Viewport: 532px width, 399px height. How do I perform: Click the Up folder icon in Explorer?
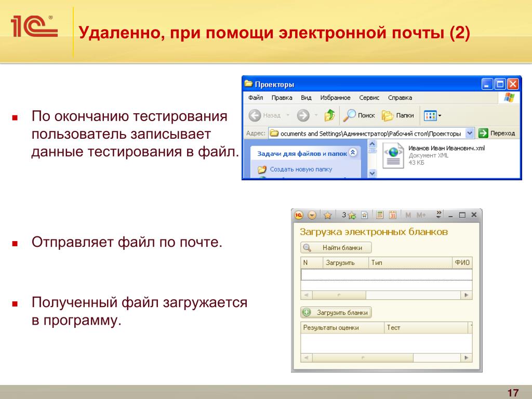[329, 115]
